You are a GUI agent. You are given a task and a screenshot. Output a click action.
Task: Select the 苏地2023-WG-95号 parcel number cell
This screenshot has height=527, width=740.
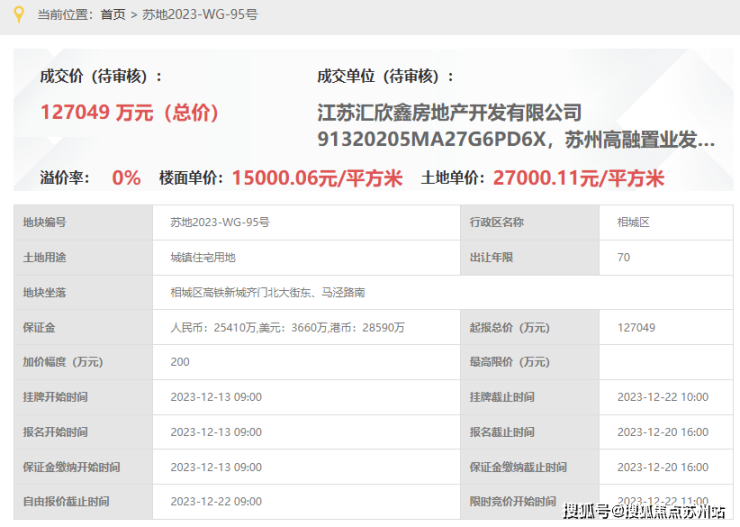click(220, 222)
